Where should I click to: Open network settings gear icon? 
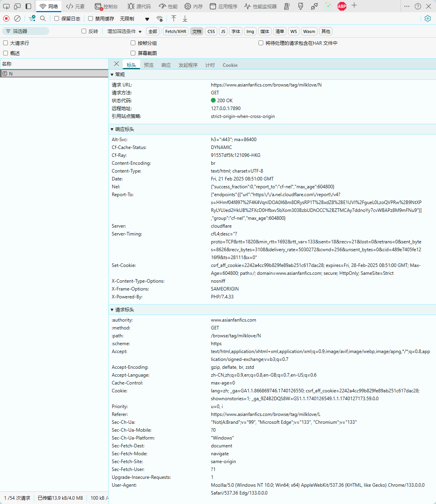click(x=428, y=18)
